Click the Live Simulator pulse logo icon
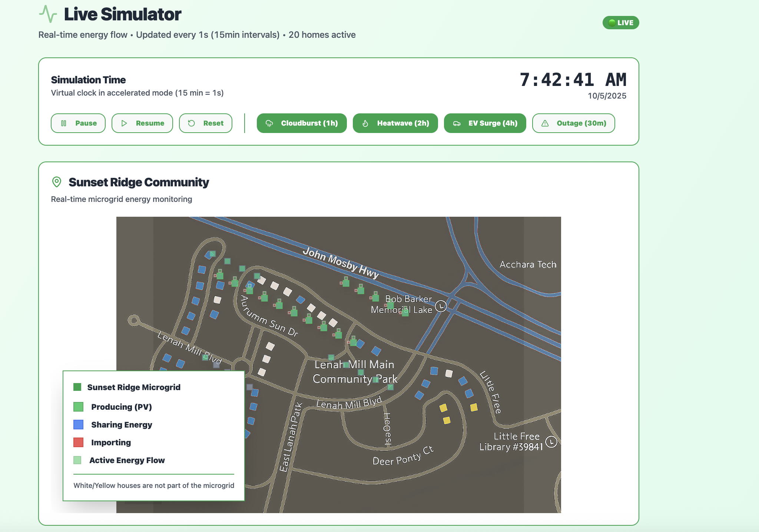759x532 pixels. click(x=48, y=14)
